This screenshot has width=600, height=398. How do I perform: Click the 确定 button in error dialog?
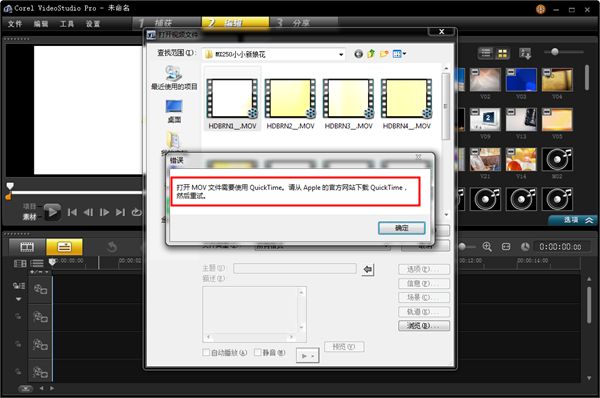(401, 228)
